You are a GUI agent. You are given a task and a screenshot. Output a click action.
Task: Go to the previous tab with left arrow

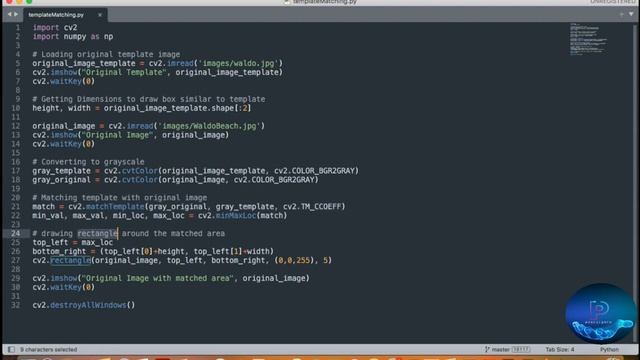9,14
